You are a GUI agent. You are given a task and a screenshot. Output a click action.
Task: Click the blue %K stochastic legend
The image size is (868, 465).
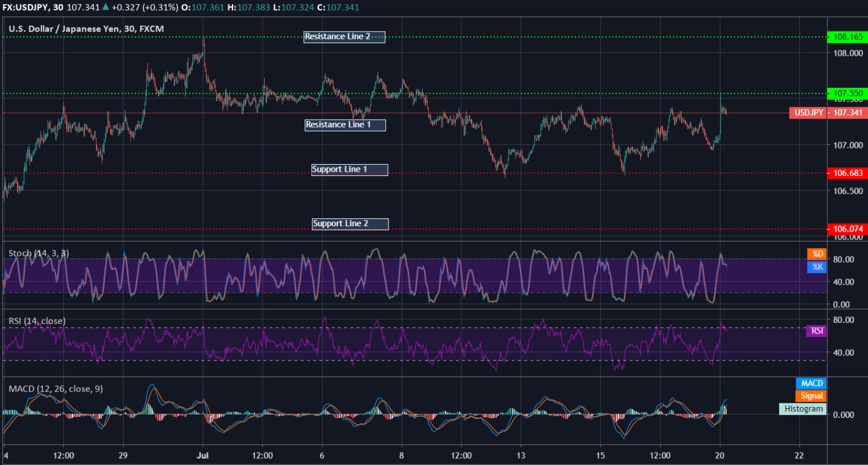click(x=817, y=267)
